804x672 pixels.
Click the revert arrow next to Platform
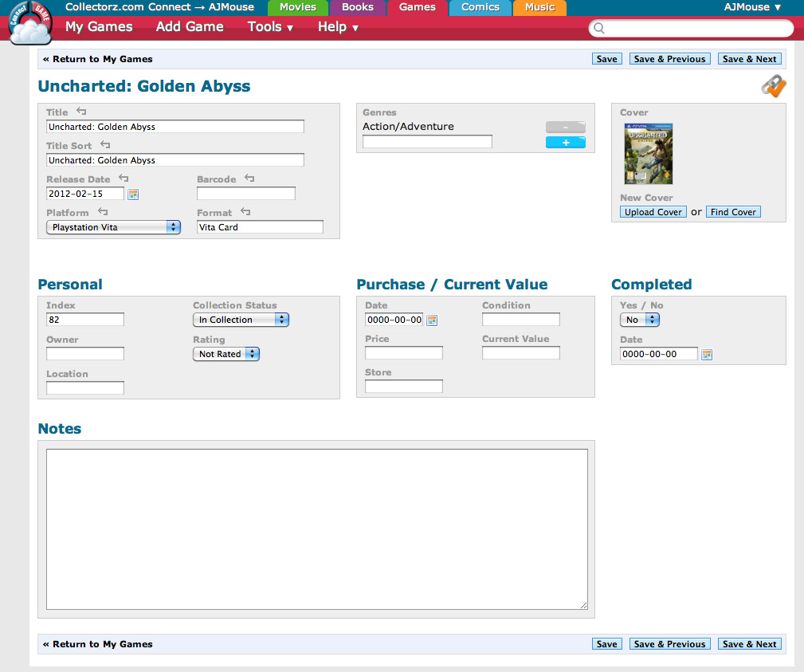pos(103,211)
